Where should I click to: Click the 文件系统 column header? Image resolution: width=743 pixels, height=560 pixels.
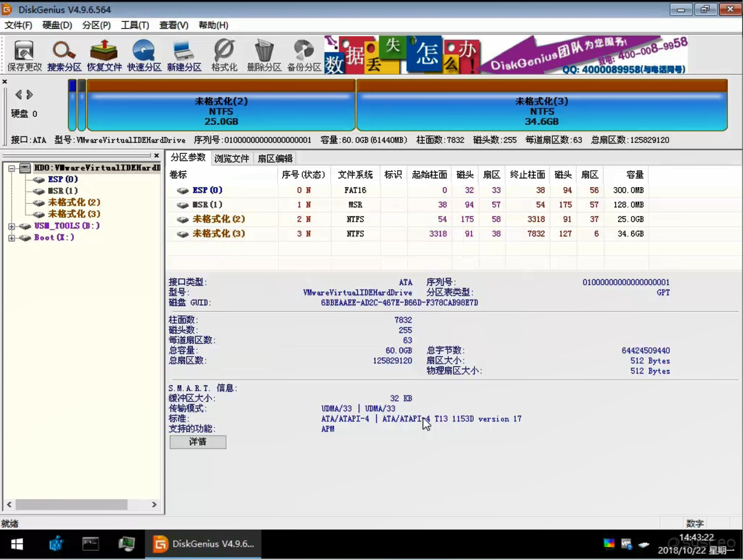355,174
